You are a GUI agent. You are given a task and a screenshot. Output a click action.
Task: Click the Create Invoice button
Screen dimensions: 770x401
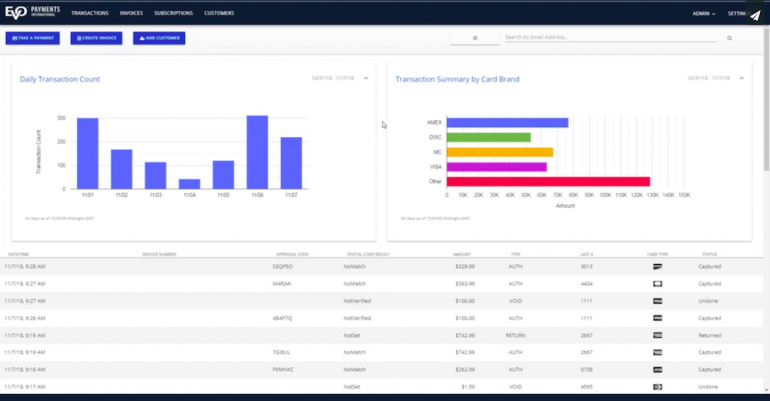point(96,38)
